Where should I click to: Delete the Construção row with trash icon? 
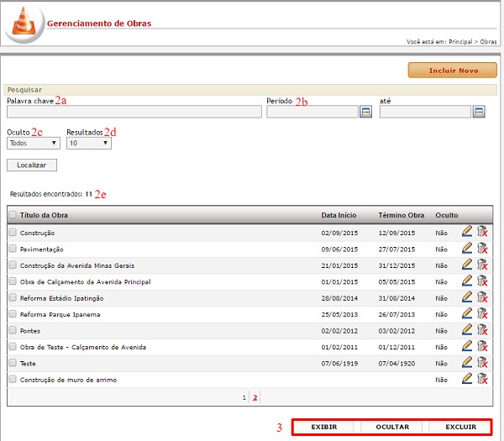pyautogui.click(x=482, y=232)
